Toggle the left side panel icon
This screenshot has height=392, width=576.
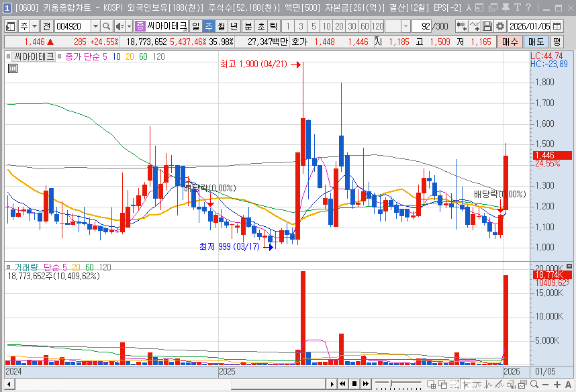point(10,26)
